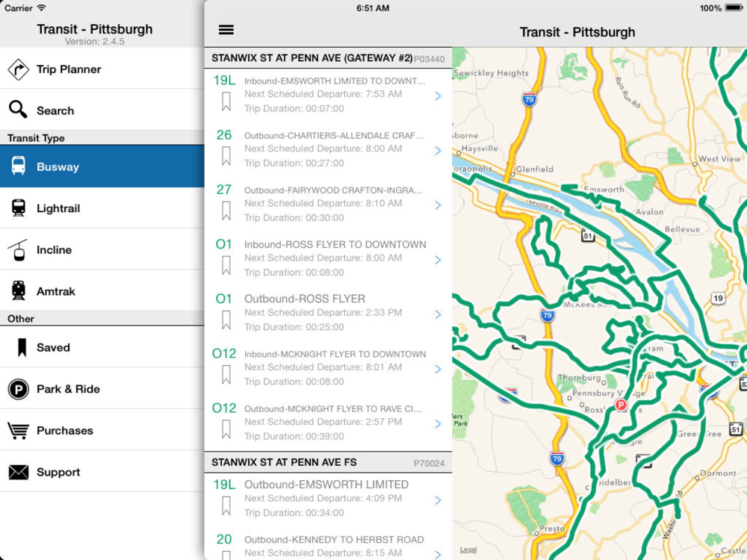The image size is (747, 560).
Task: Bookmark 19L Outbound Emsworth Limited route
Action: 226,506
